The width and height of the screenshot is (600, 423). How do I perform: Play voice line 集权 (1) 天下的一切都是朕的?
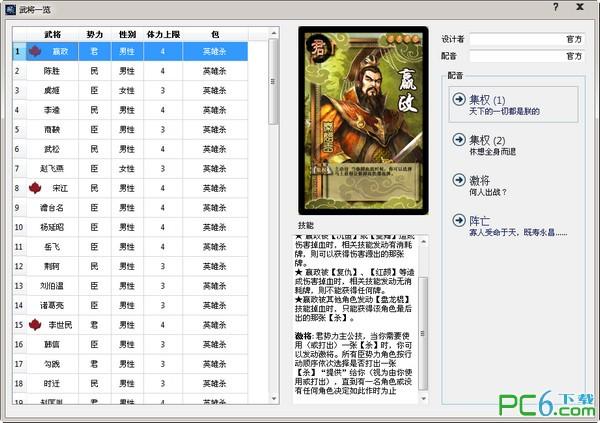[x=513, y=105]
